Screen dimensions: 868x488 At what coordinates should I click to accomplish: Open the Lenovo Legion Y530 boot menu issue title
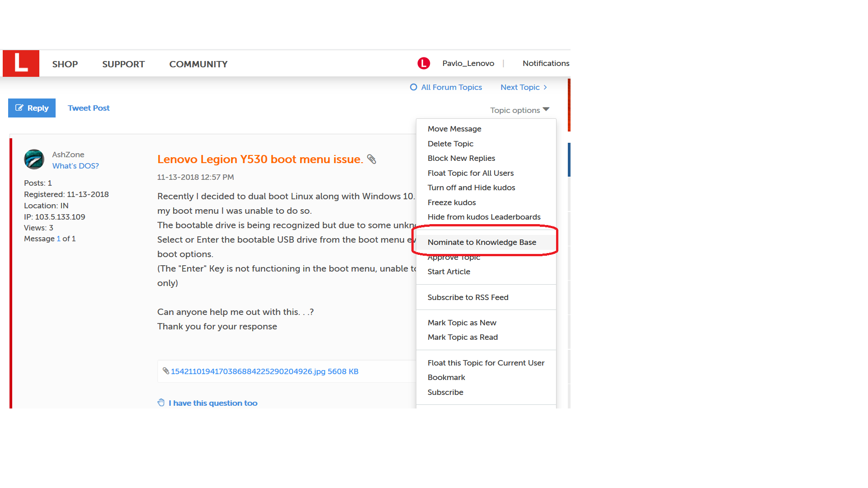point(260,160)
